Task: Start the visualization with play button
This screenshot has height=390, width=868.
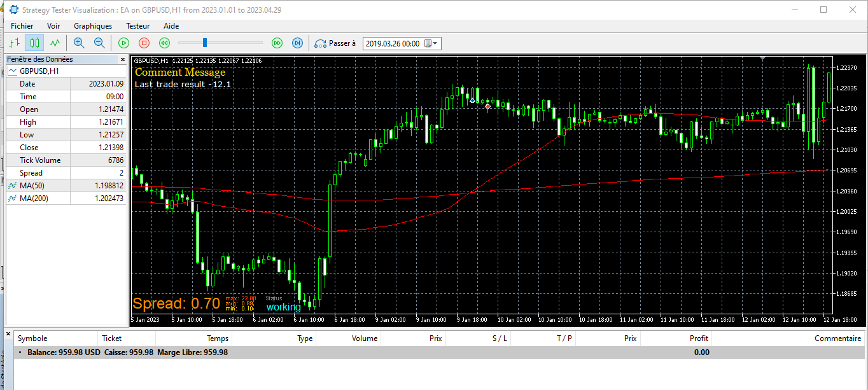Action: 123,43
